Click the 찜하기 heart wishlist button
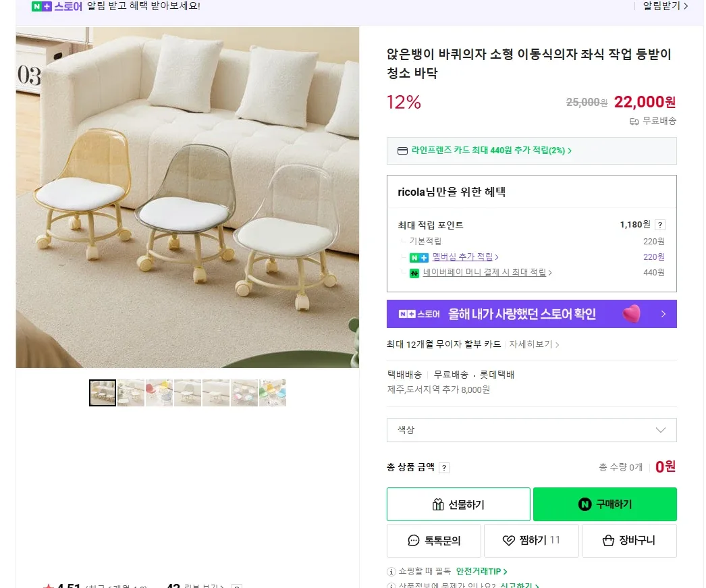 pyautogui.click(x=531, y=541)
